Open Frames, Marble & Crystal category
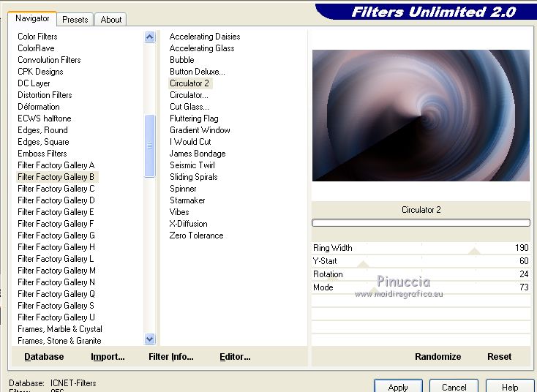Image resolution: width=537 pixels, height=392 pixels. pos(59,328)
